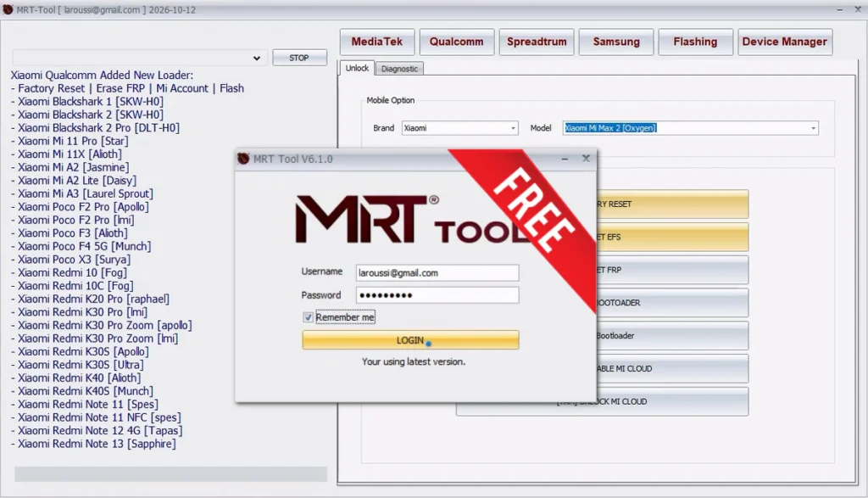This screenshot has width=868, height=498.
Task: Open the Qualcomm section
Action: (456, 42)
